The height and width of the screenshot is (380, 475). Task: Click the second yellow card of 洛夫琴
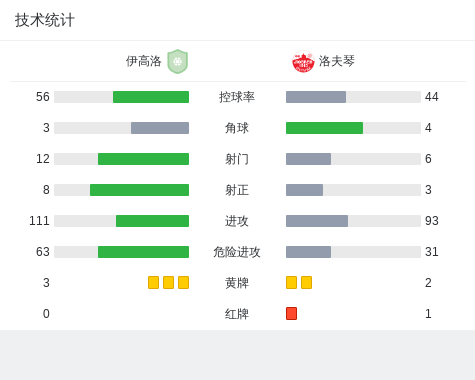[306, 282]
